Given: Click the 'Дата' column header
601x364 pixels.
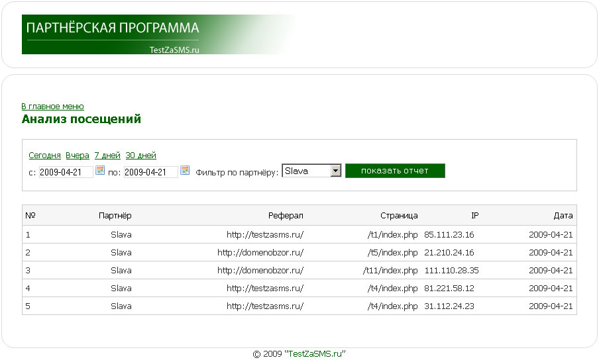Looking at the screenshot, I should pos(563,216).
